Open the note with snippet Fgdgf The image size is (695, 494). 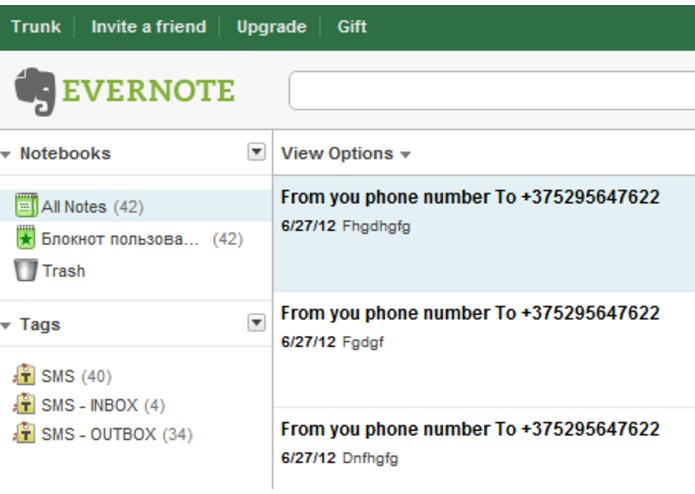pyautogui.click(x=484, y=349)
